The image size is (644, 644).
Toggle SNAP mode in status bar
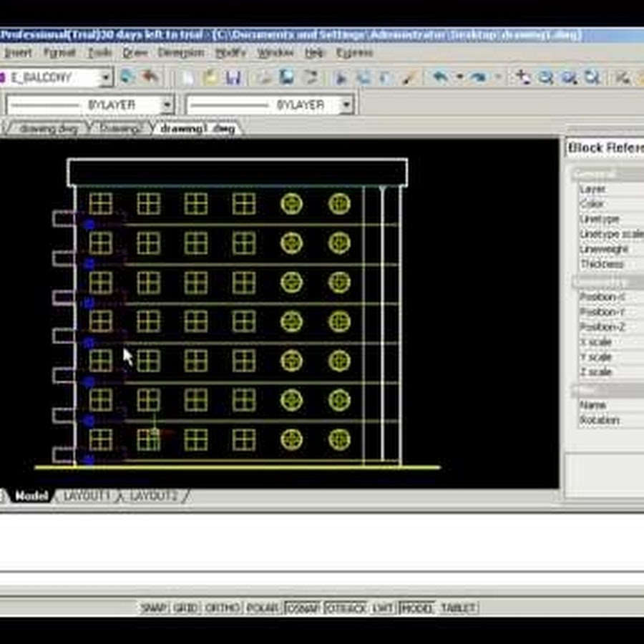click(x=154, y=608)
